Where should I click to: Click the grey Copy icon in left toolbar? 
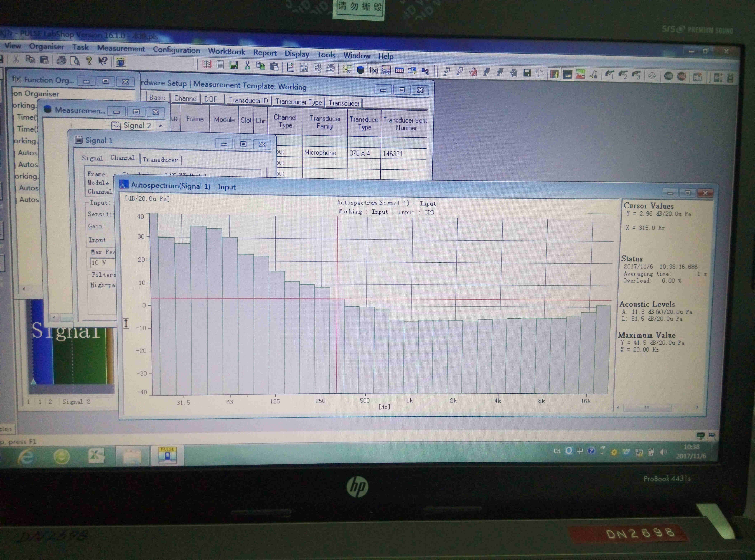click(30, 60)
